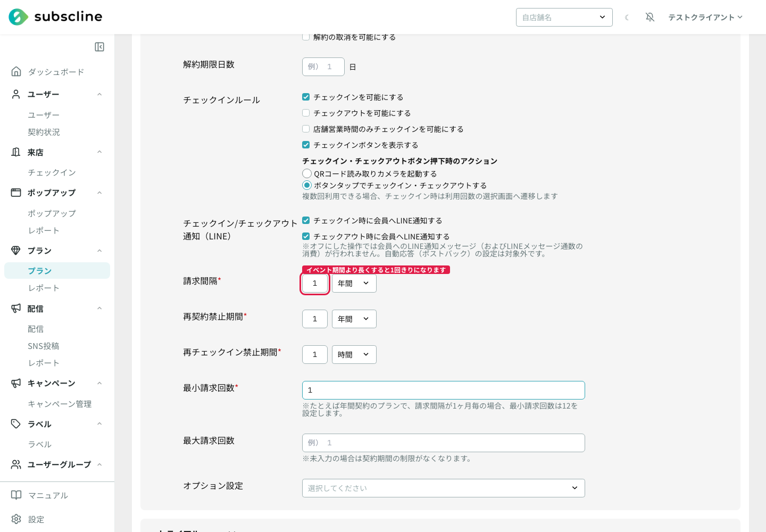Focus the 最小請求回数 input field

coord(444,390)
